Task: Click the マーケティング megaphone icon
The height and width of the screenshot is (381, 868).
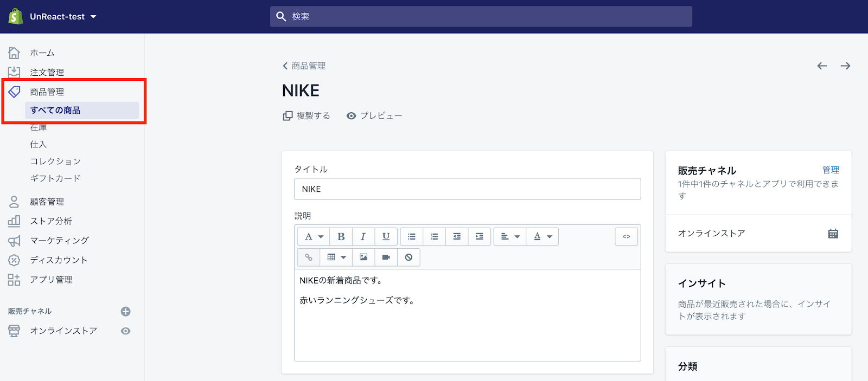Action: [x=14, y=241]
